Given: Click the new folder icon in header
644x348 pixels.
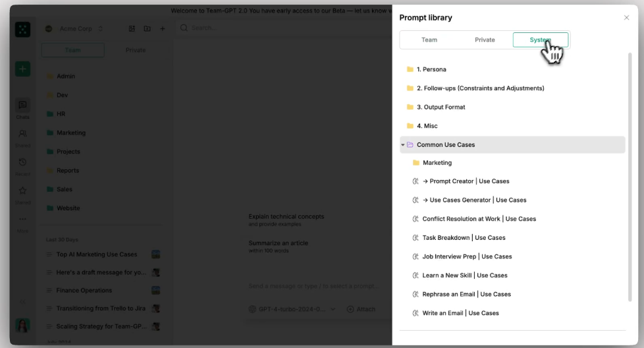Looking at the screenshot, I should pyautogui.click(x=147, y=29).
